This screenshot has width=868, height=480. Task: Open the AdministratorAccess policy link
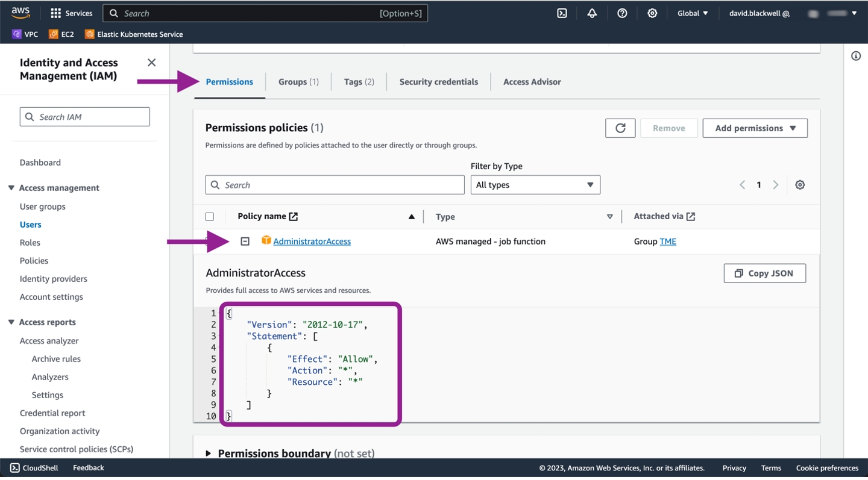[312, 242]
